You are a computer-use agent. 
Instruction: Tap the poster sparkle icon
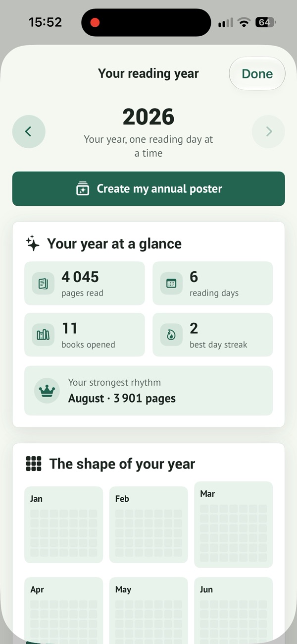click(x=83, y=189)
